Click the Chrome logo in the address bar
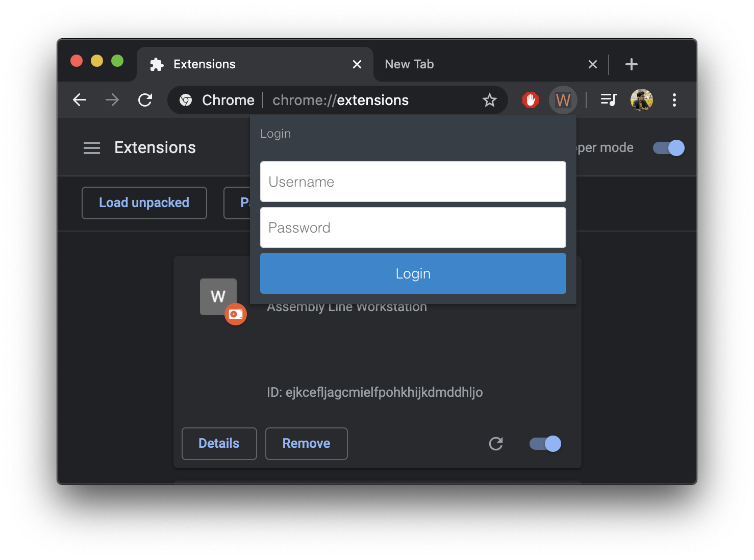Screen dimensions: 754x560 click(x=186, y=100)
